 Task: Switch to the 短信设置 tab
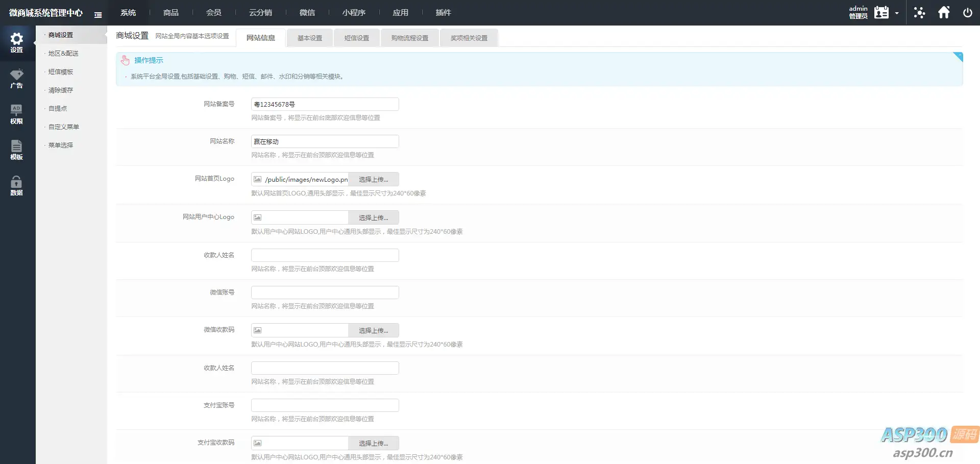(357, 38)
